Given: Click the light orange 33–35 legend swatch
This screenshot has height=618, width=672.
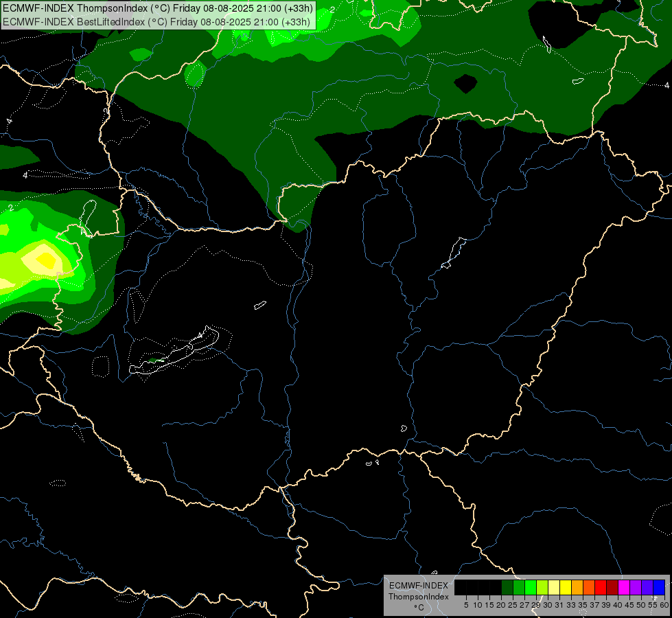Looking at the screenshot, I should pos(577,587).
